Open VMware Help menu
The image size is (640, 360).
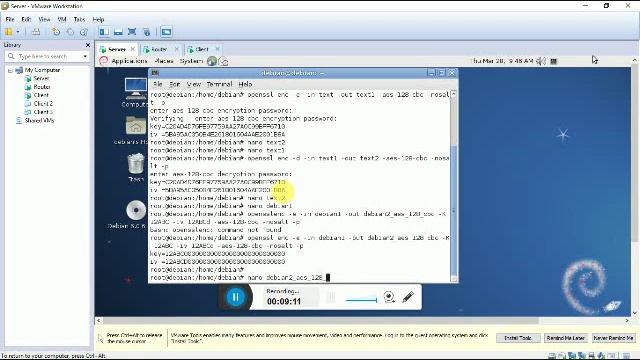(98, 19)
